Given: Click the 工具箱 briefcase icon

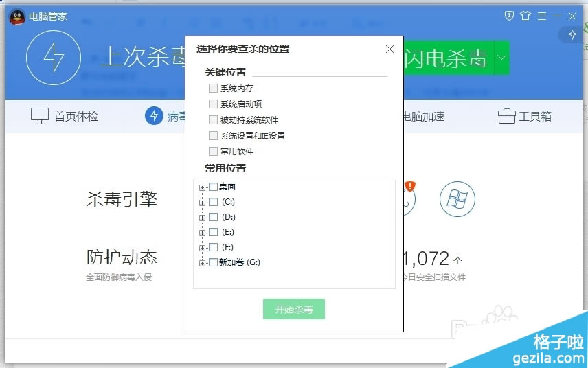Looking at the screenshot, I should point(507,116).
